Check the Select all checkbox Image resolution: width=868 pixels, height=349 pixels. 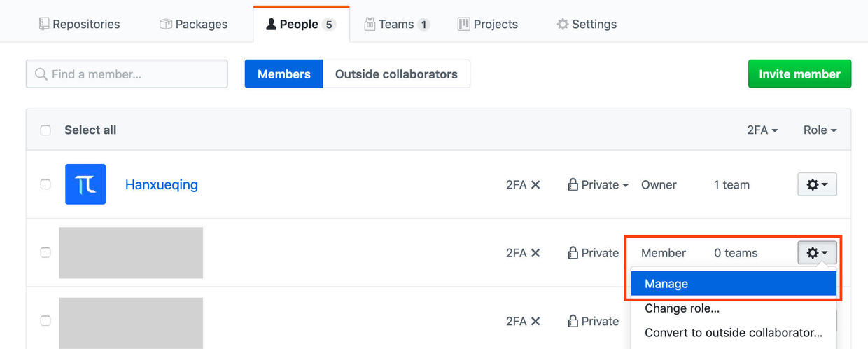[x=45, y=130]
